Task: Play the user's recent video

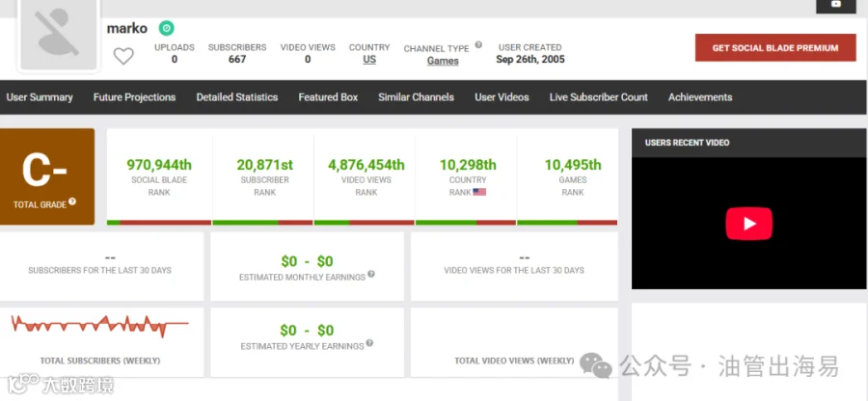Action: click(x=749, y=224)
